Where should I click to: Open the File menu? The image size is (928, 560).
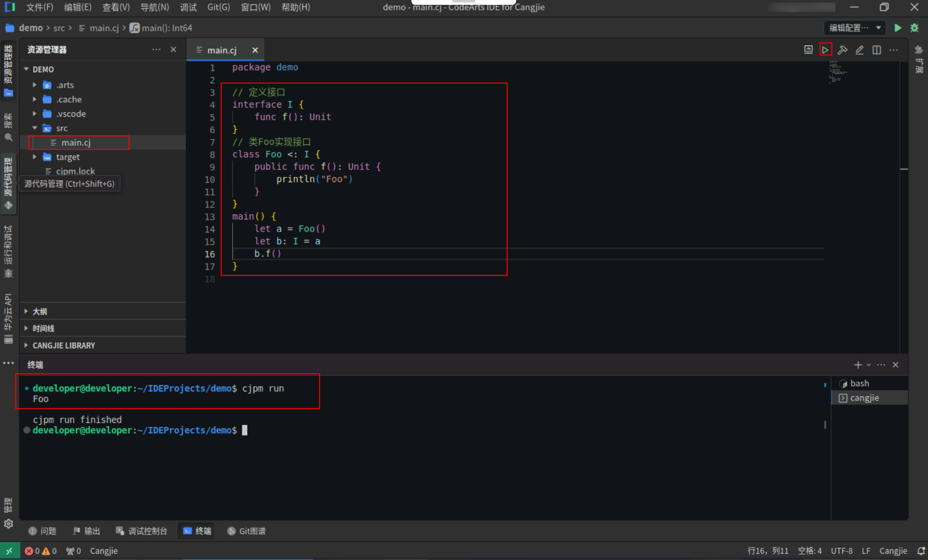(40, 7)
